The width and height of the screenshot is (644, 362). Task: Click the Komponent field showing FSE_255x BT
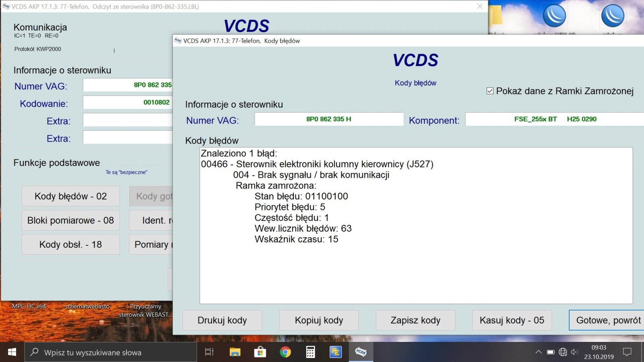555,119
